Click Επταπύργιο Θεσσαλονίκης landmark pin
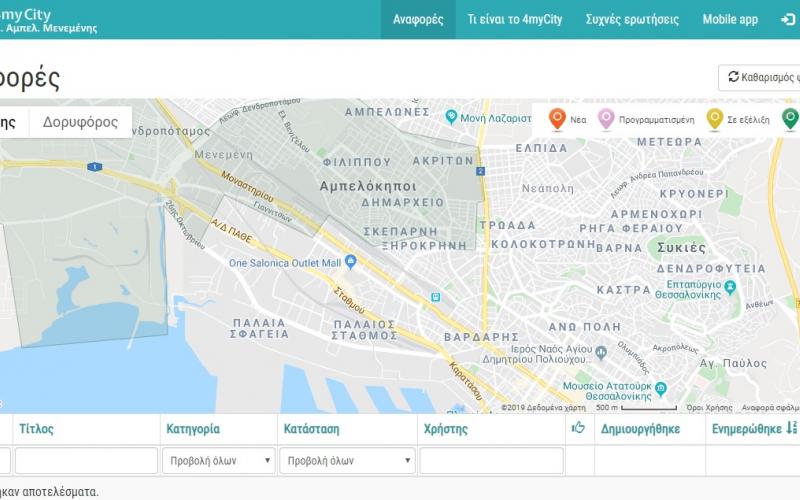The width and height of the screenshot is (800, 500). point(730,287)
